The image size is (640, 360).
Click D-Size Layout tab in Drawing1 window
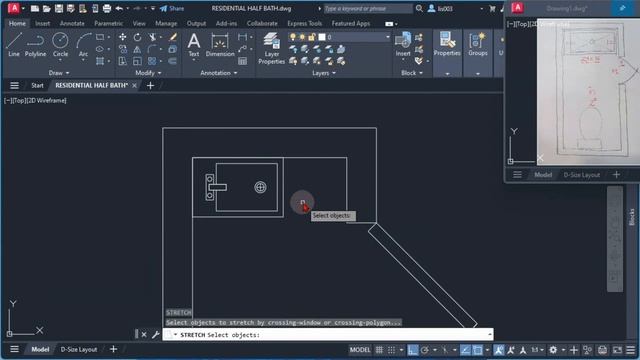582,175
